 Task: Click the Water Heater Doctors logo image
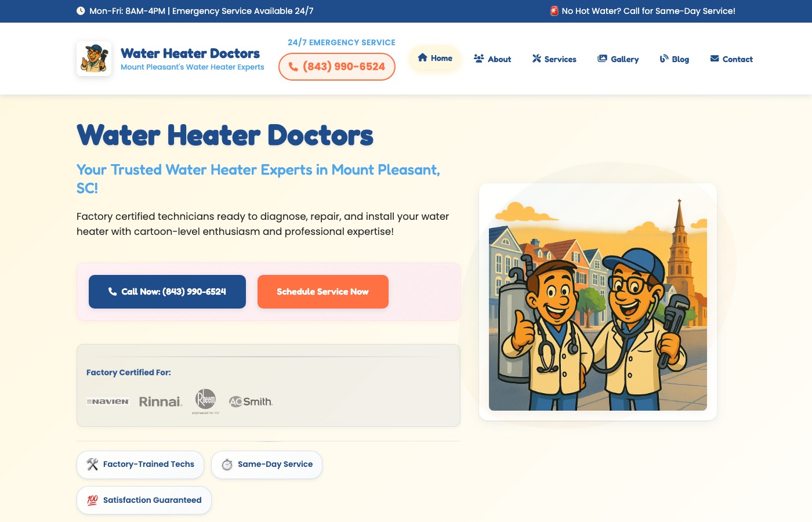94,59
